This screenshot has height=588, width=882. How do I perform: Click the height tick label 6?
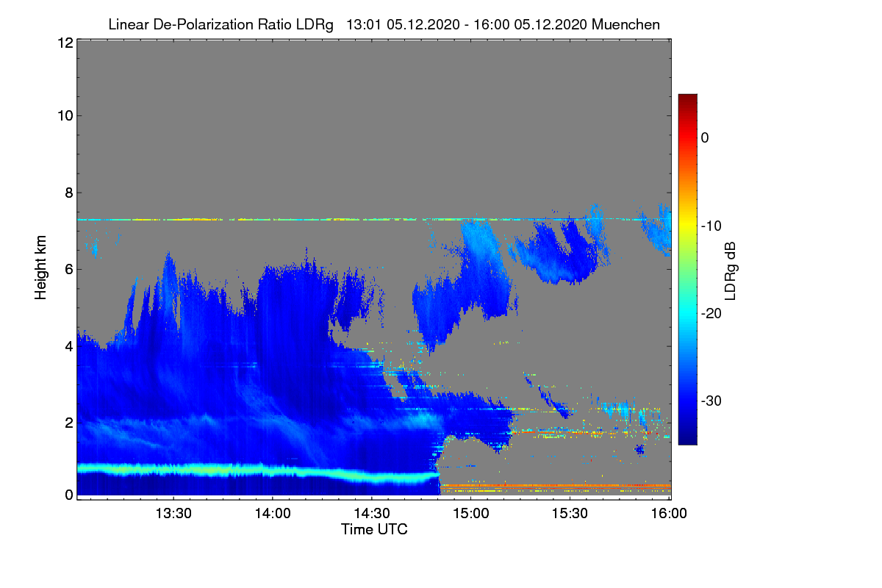pos(68,269)
